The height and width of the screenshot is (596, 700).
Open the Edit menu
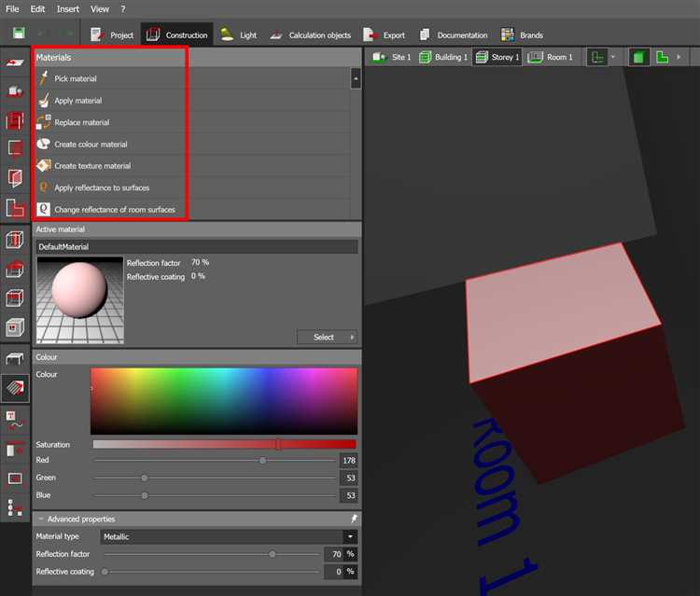pos(37,9)
